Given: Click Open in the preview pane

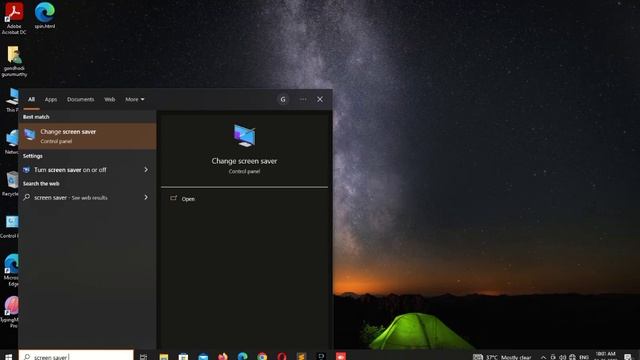Looking at the screenshot, I should pos(182,199).
